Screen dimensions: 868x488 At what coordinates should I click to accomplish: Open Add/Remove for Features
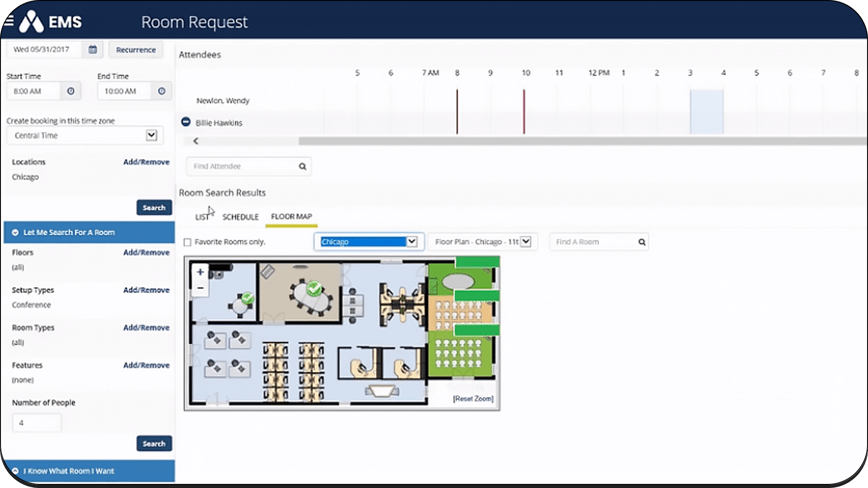click(x=146, y=365)
